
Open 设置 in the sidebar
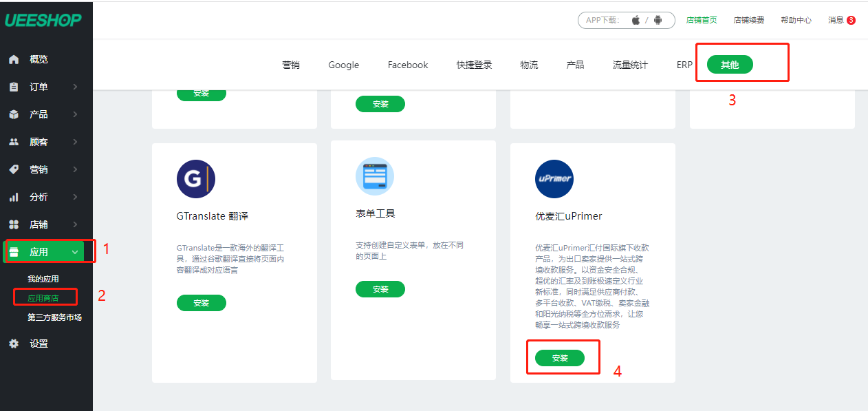tap(39, 344)
